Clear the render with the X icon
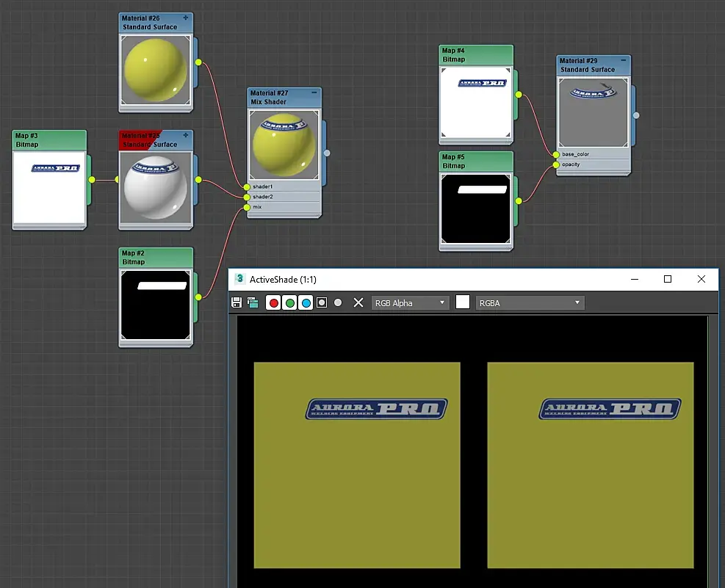The height and width of the screenshot is (588, 725). [358, 302]
